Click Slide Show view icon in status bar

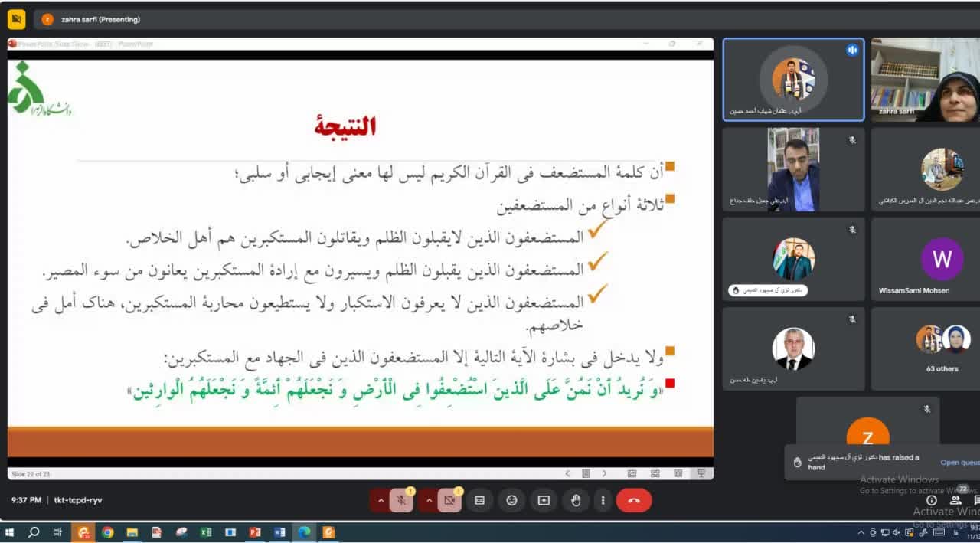[x=701, y=473]
